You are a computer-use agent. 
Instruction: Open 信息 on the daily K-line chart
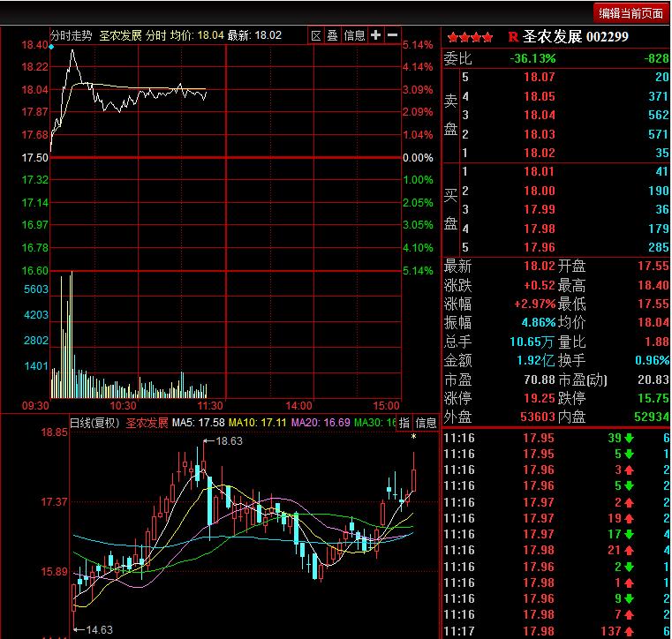click(426, 423)
